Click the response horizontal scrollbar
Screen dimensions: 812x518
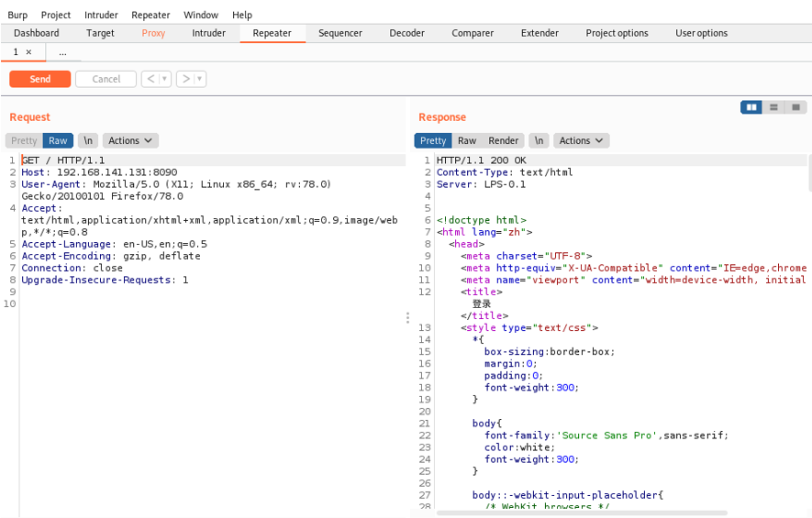[x=582, y=513]
